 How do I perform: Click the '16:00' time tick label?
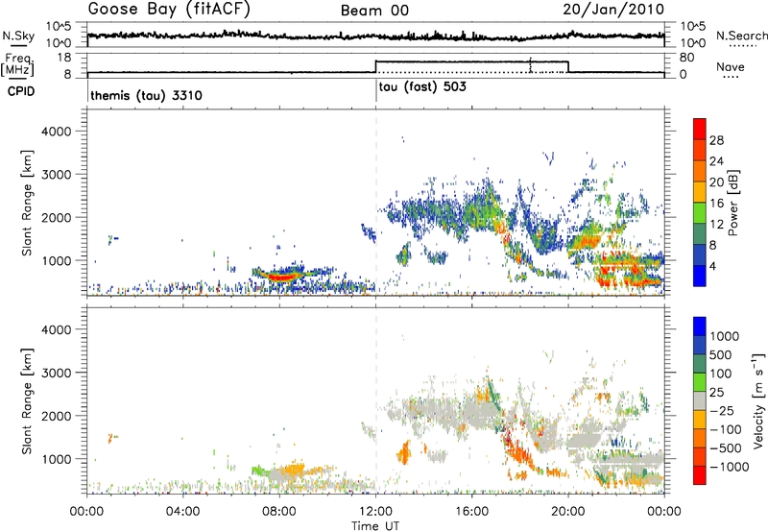pos(471,512)
